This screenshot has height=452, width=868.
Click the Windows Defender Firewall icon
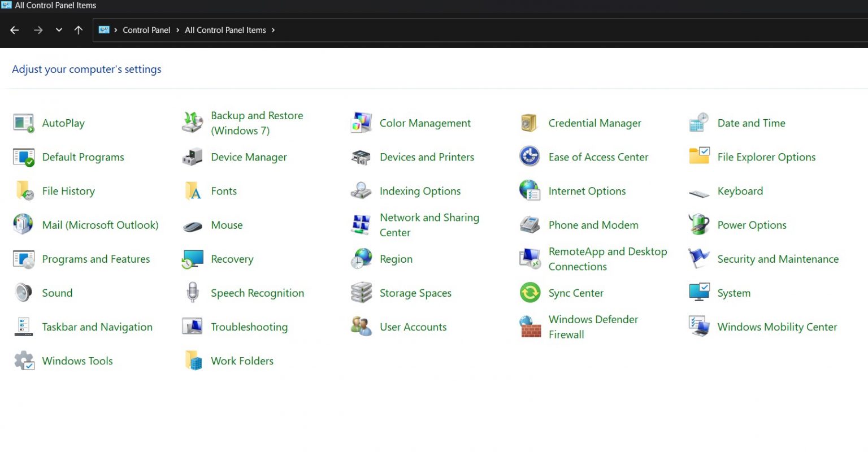pos(530,327)
